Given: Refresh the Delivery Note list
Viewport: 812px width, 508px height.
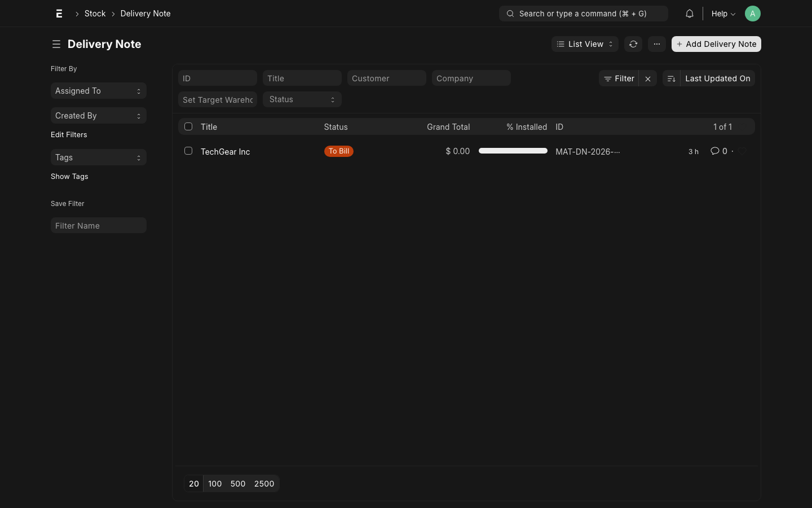Looking at the screenshot, I should (633, 44).
